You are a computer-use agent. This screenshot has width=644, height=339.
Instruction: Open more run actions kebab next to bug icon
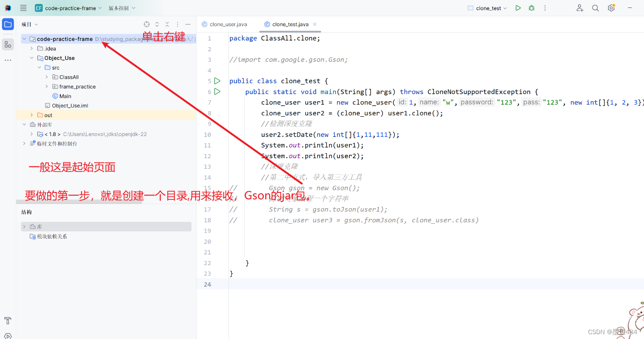545,7
